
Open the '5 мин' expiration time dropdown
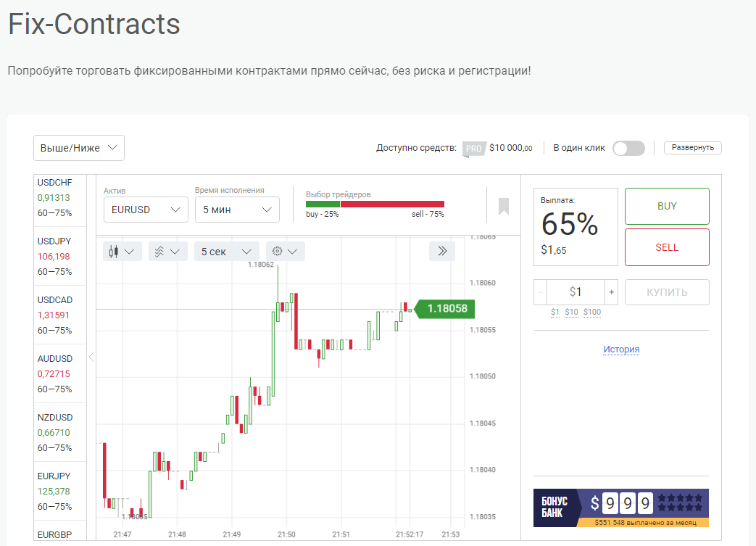(x=237, y=210)
